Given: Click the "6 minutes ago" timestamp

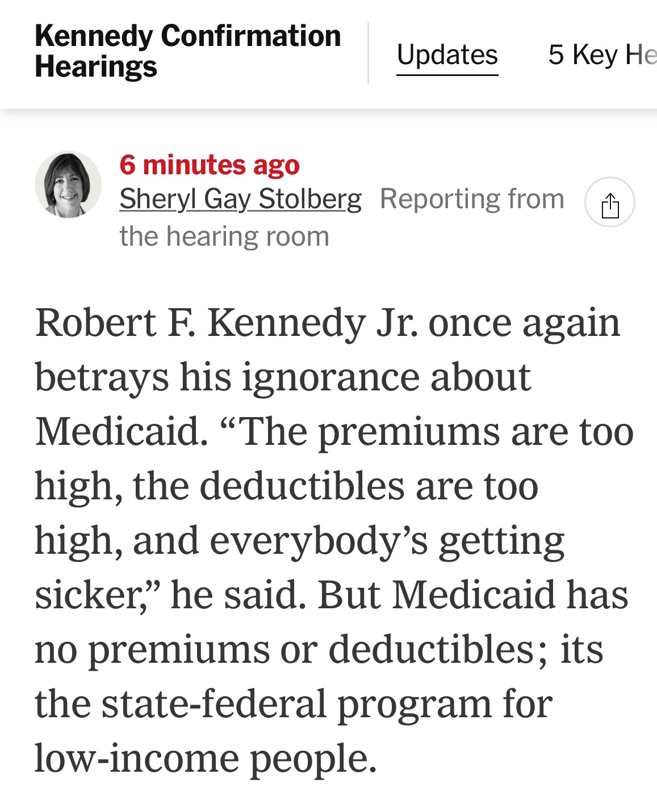Looking at the screenshot, I should click(x=210, y=165).
